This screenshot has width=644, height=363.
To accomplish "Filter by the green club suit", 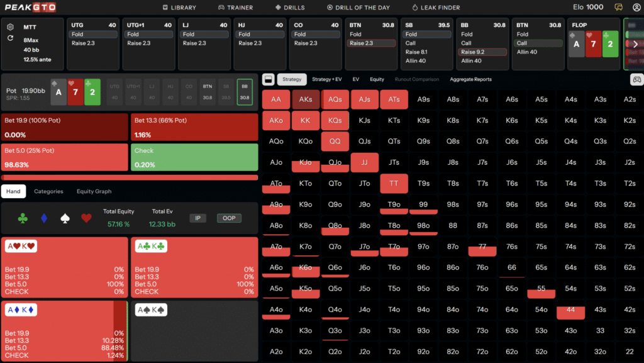I will click(23, 218).
